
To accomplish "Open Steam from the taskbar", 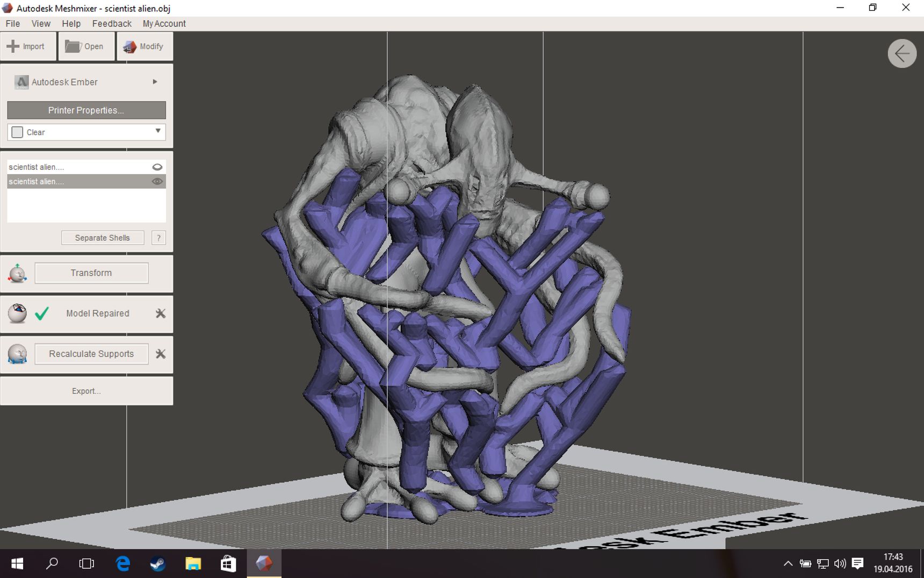I will coord(157,563).
